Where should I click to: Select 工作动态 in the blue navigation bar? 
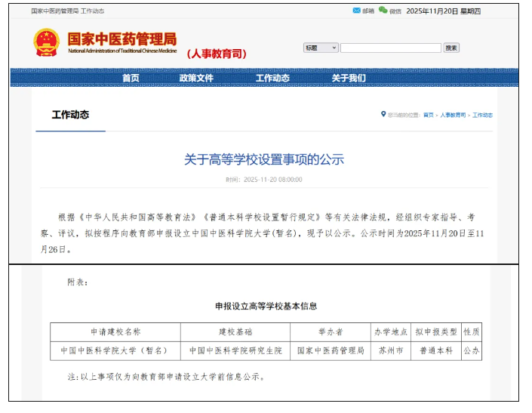[272, 78]
